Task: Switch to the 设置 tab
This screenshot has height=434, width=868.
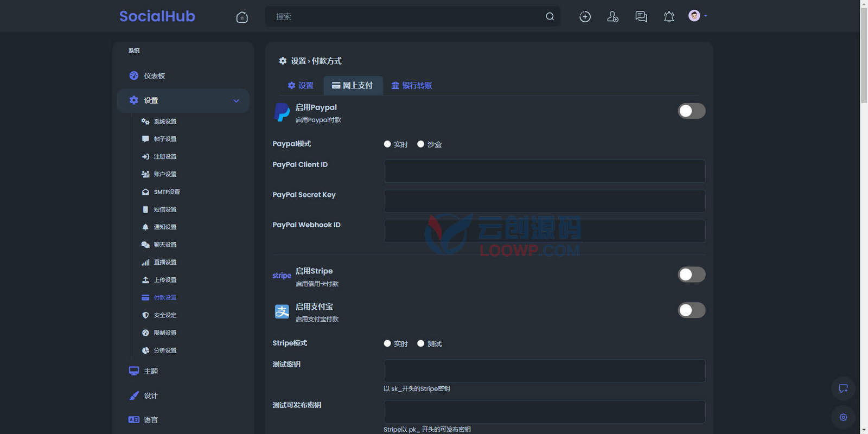Action: click(x=301, y=86)
